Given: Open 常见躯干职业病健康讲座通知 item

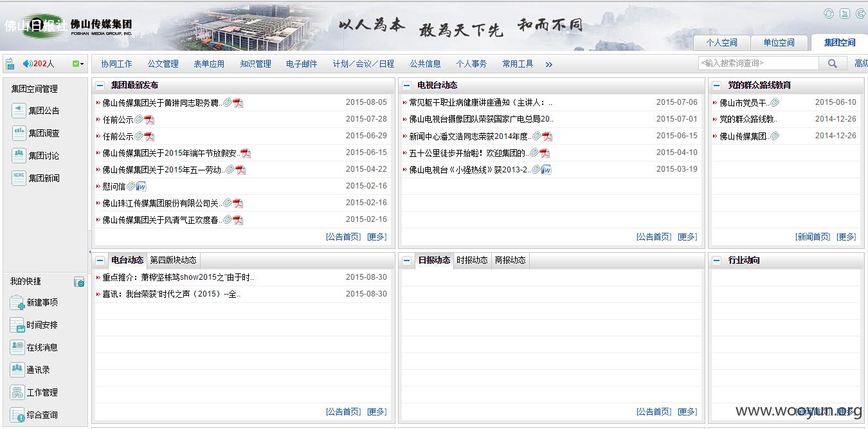Looking at the screenshot, I should click(x=480, y=102).
